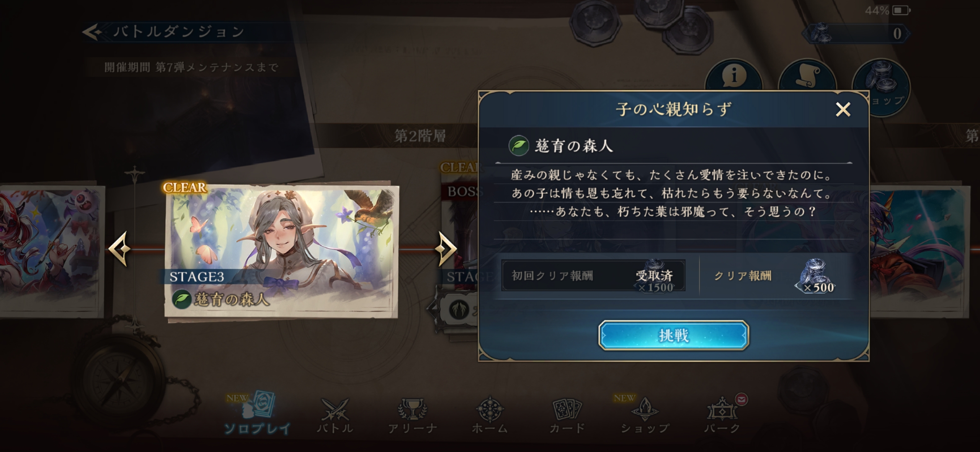This screenshot has width=980, height=452.
Task: Go to previous stage with left arrow
Action: (x=120, y=249)
